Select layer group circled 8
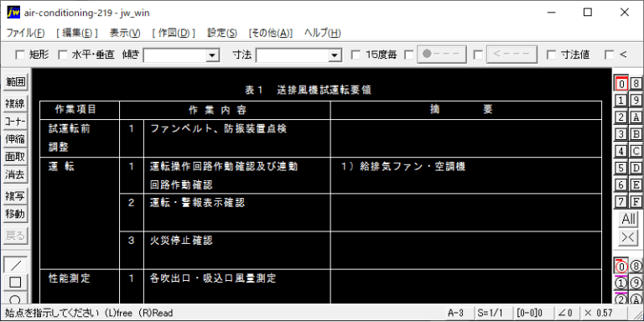This screenshot has width=644, height=322. point(636,267)
